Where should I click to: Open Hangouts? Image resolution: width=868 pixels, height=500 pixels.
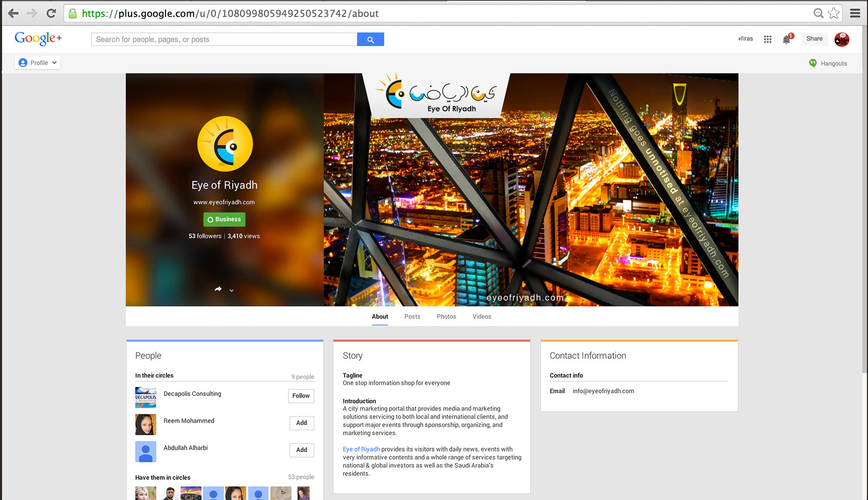(x=828, y=63)
